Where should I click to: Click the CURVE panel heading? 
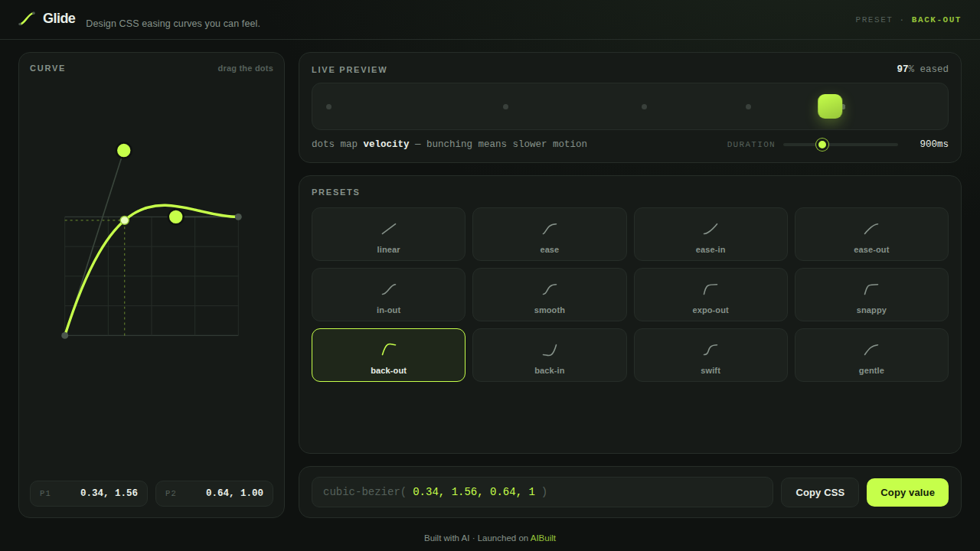(x=47, y=68)
